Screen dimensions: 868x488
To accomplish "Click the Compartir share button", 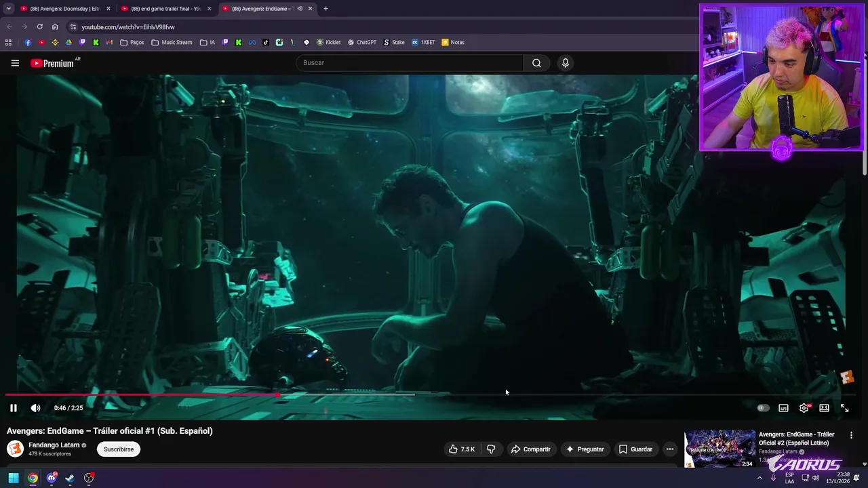I will (531, 449).
